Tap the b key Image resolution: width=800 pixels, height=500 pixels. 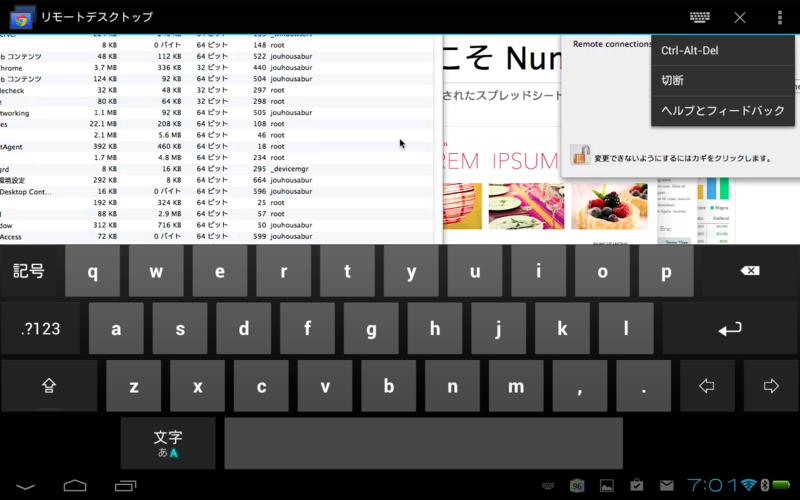pos(389,386)
